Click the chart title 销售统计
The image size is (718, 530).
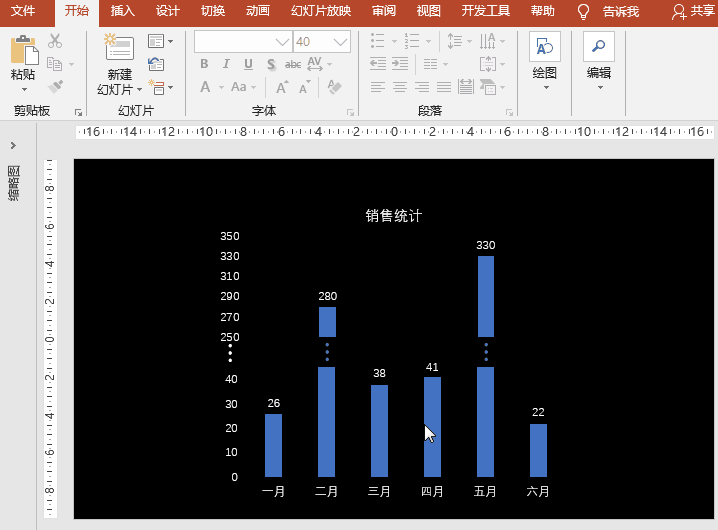coord(393,216)
